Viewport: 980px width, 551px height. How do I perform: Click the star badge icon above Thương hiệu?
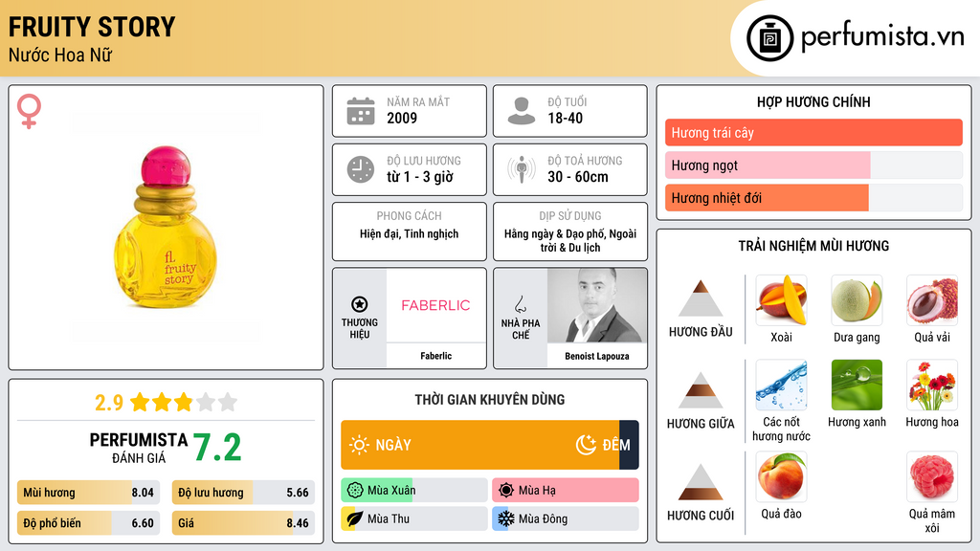[x=360, y=304]
